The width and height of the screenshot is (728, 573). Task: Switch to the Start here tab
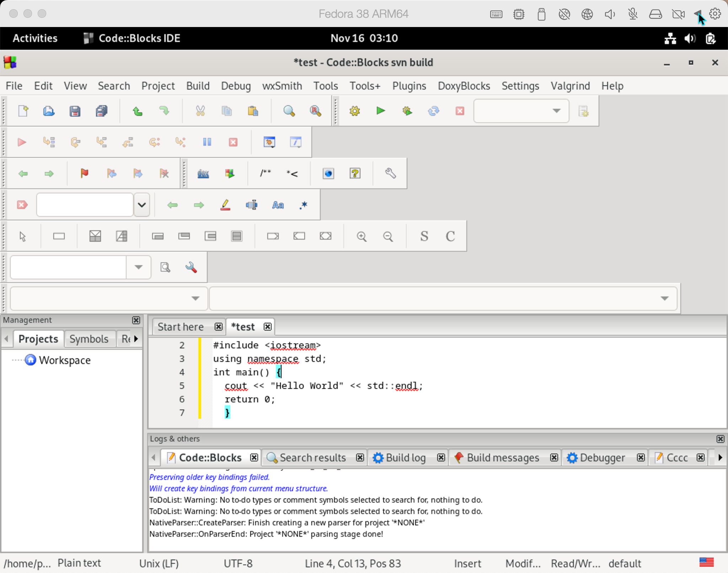coord(181,327)
